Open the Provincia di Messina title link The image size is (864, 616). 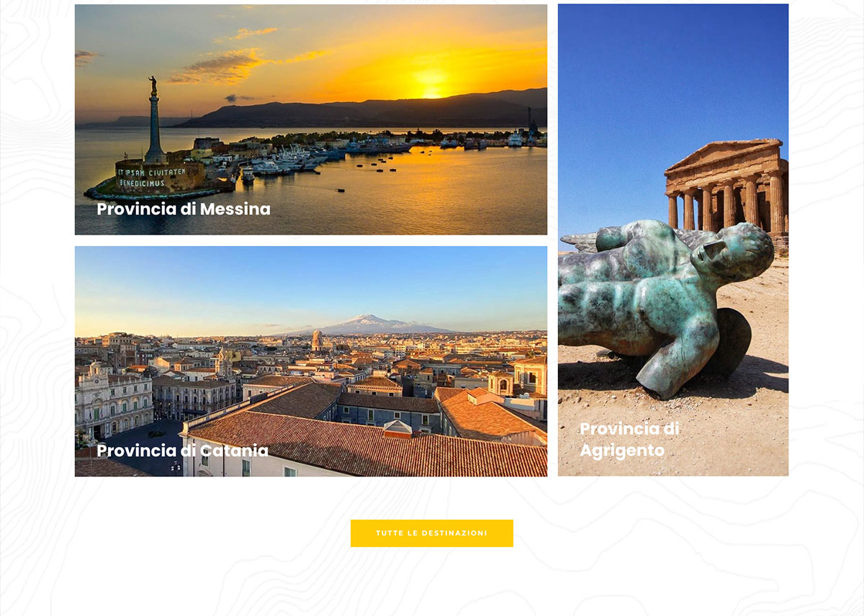pos(184,209)
